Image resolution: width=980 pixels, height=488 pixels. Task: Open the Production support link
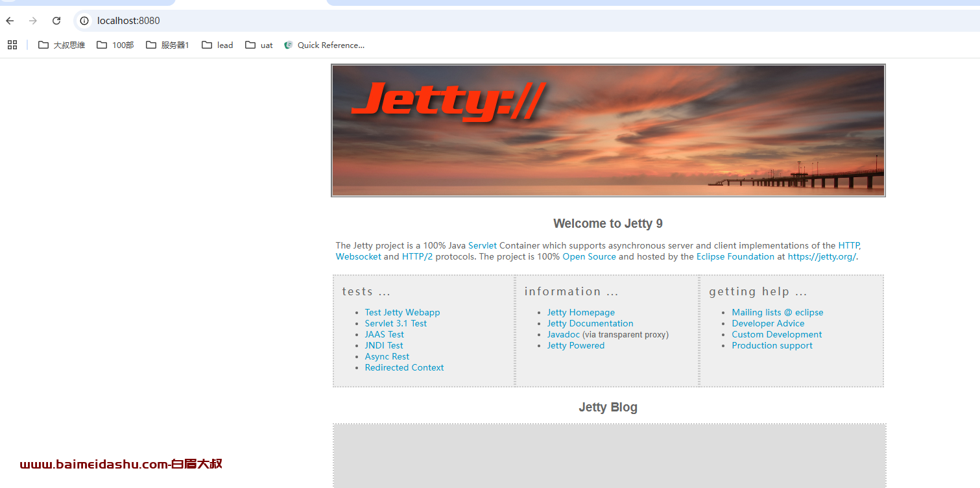pyautogui.click(x=772, y=345)
